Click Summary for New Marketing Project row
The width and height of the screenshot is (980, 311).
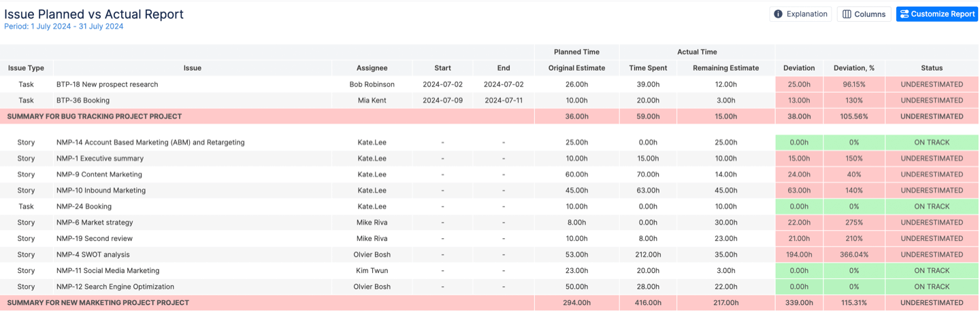pyautogui.click(x=98, y=302)
